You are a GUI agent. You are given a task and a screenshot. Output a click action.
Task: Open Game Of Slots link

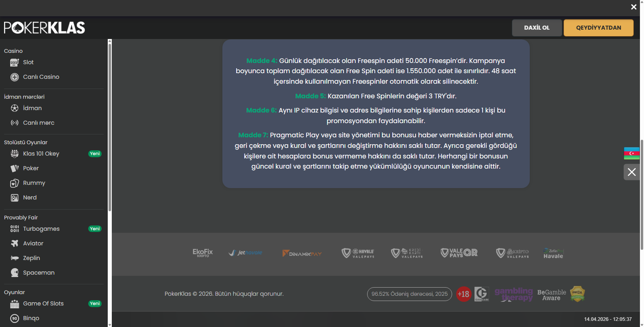pyautogui.click(x=43, y=303)
